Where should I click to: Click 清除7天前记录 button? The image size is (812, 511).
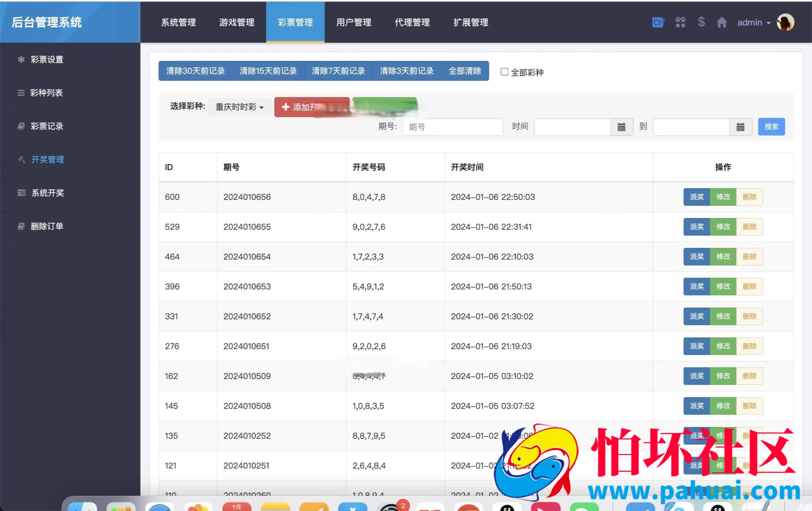point(338,71)
